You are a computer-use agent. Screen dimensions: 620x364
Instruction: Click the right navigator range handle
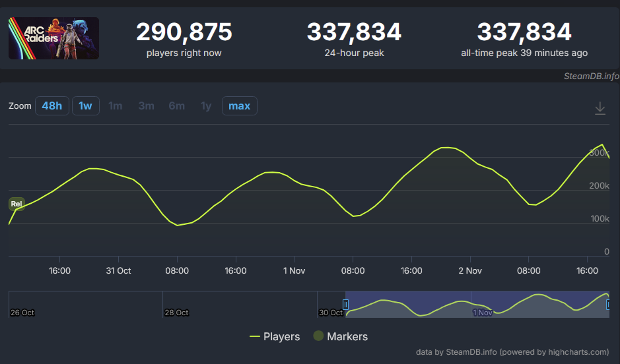608,304
